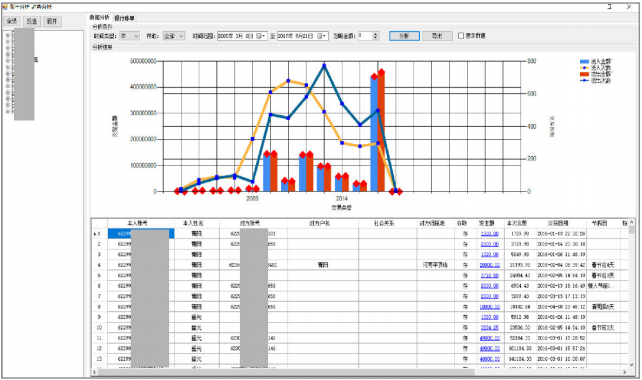Viewport: 642px width, 380px height.
Task: Click the red diamond atop the tallest bar
Action: click(381, 72)
